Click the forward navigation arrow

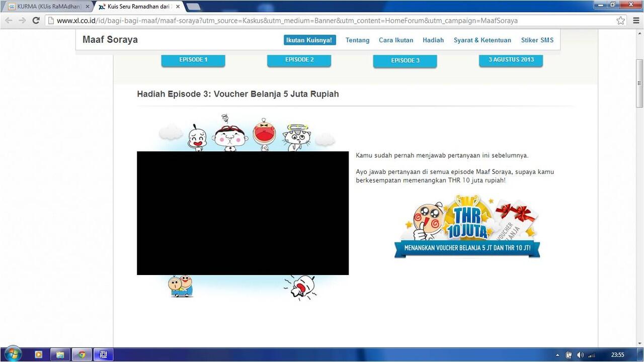pos(22,21)
